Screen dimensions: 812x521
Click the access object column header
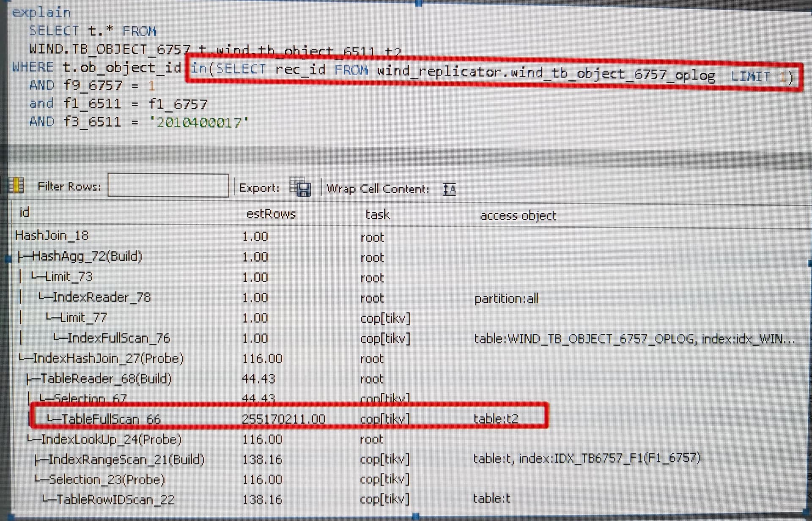tap(518, 216)
